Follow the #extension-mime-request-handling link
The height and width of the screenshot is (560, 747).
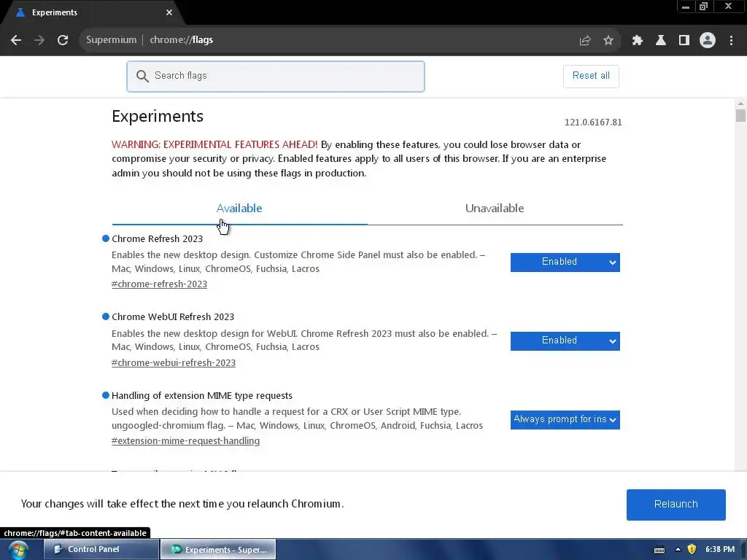(186, 441)
